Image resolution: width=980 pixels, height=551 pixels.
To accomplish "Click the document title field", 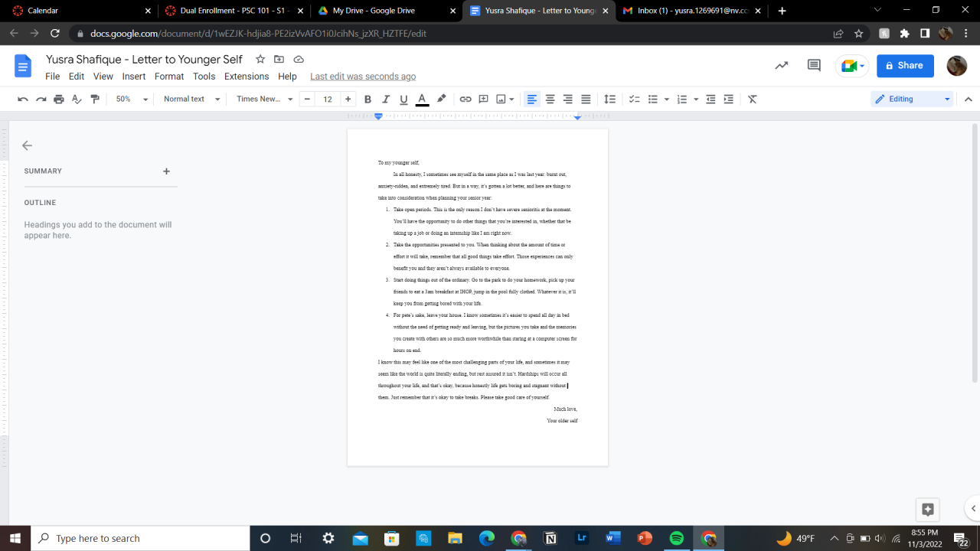I will tap(144, 59).
